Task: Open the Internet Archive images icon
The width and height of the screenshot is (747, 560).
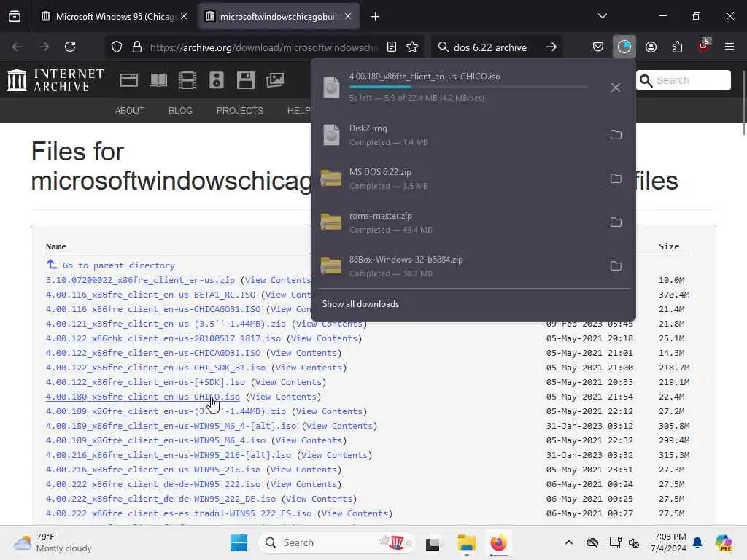Action: [275, 80]
